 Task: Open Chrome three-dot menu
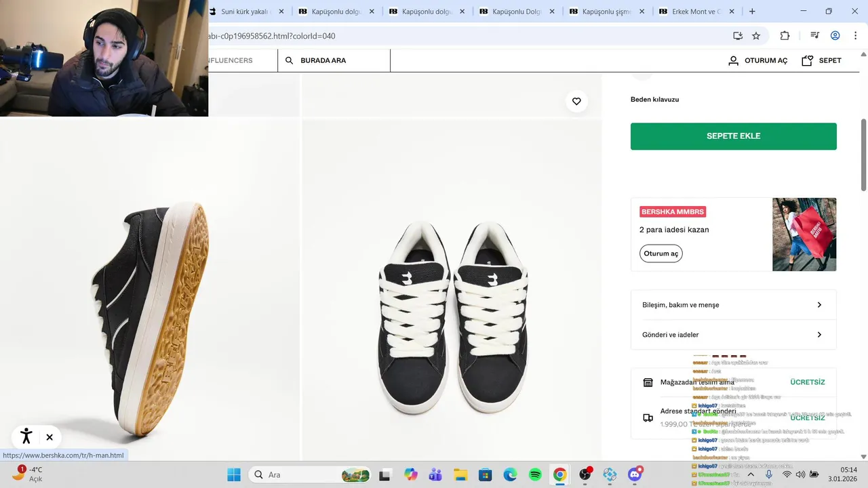coord(855,36)
